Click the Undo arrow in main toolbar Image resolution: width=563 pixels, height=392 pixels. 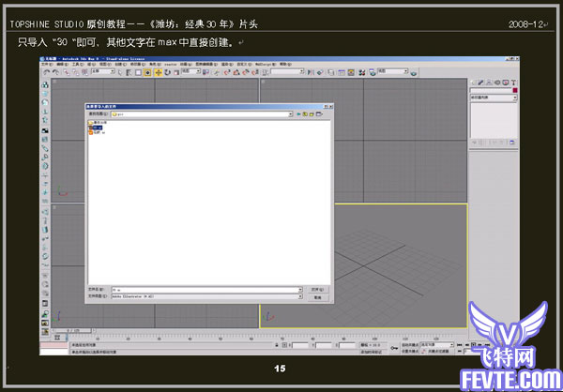coord(46,72)
